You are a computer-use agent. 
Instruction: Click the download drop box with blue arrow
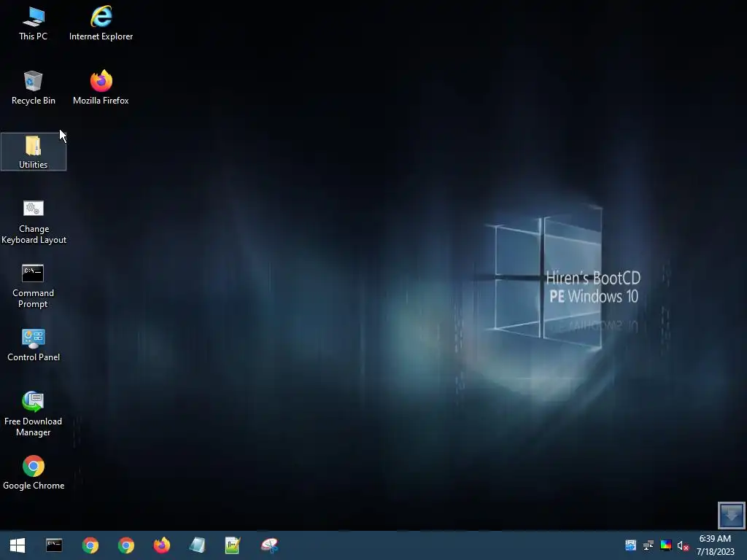pyautogui.click(x=731, y=516)
